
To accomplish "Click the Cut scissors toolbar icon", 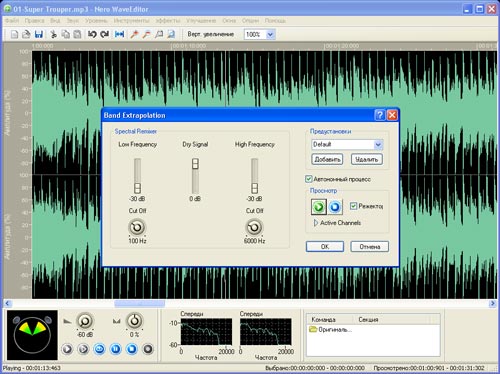I will [53, 34].
